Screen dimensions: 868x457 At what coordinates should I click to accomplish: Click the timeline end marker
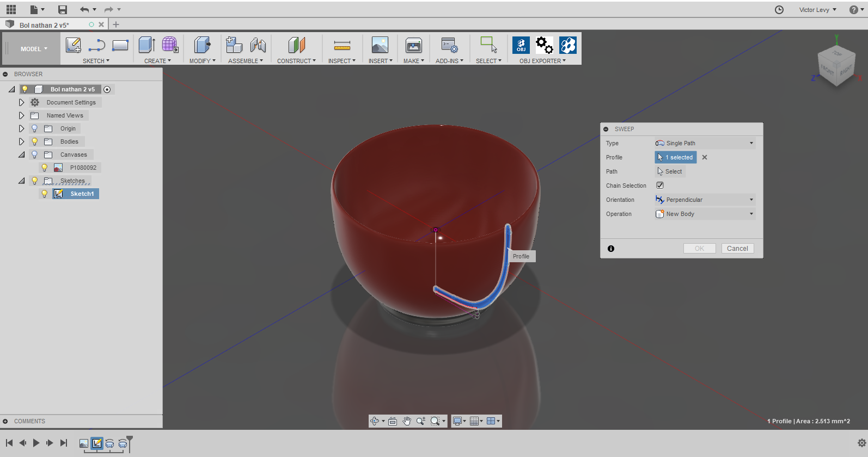coord(130,440)
